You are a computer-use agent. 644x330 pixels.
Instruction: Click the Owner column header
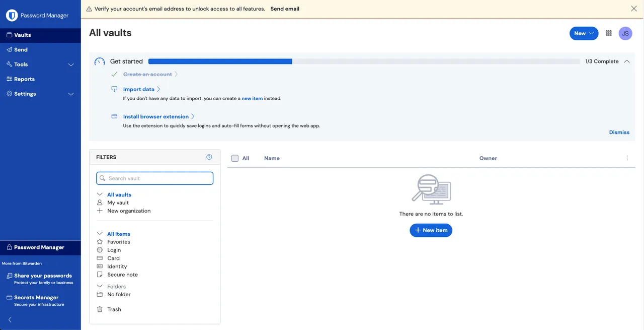[488, 158]
